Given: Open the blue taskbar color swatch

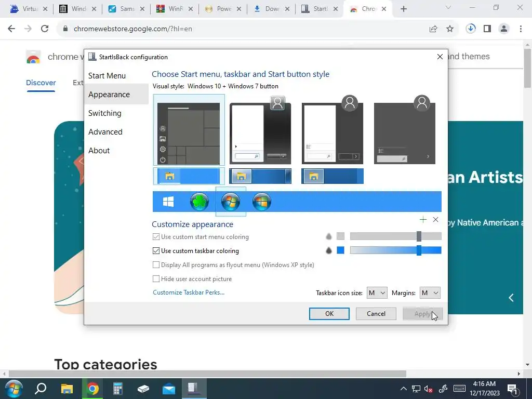Looking at the screenshot, I should [x=340, y=250].
